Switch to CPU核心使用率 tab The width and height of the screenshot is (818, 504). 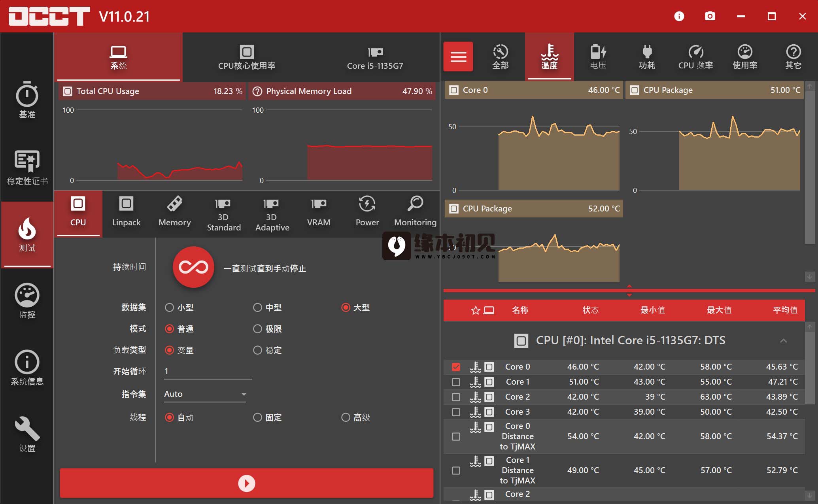[247, 57]
